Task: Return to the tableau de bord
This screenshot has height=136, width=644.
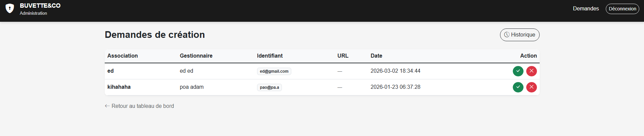Action: click(142, 106)
